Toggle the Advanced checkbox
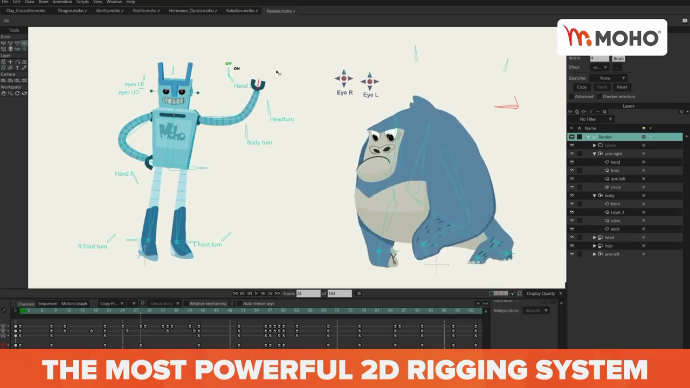This screenshot has width=690, height=388. tap(572, 96)
